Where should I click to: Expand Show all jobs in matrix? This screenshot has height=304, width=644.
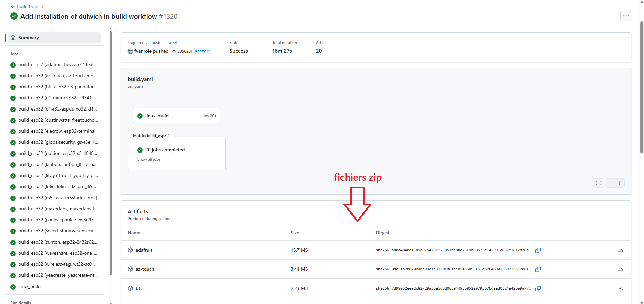point(149,159)
